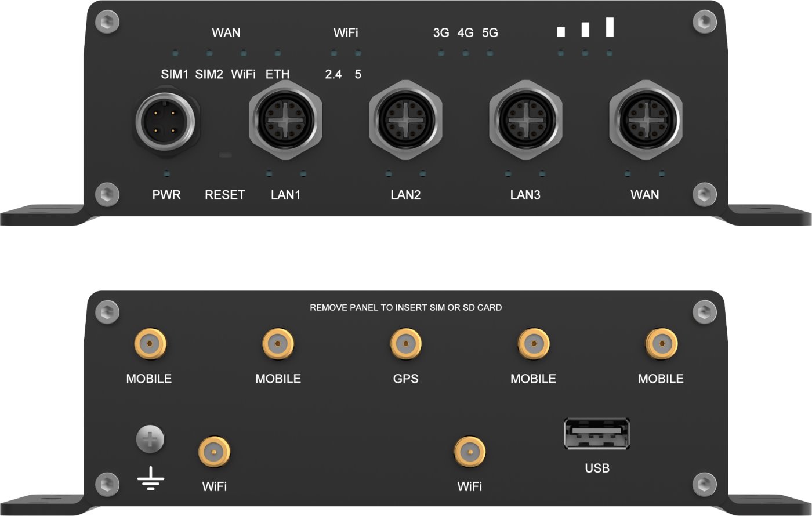This screenshot has width=812, height=516.
Task: Click the 5G label
Action: click(490, 33)
